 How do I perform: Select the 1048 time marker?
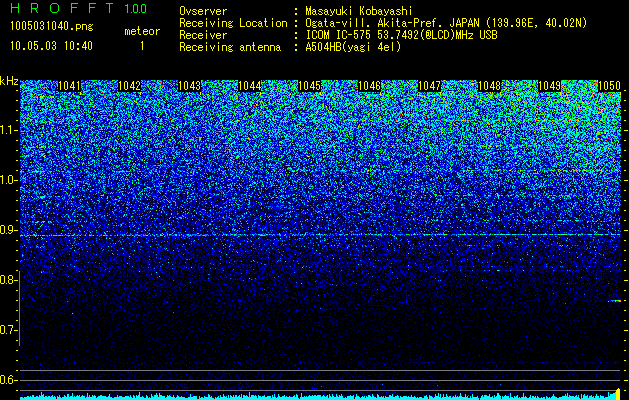pos(490,86)
